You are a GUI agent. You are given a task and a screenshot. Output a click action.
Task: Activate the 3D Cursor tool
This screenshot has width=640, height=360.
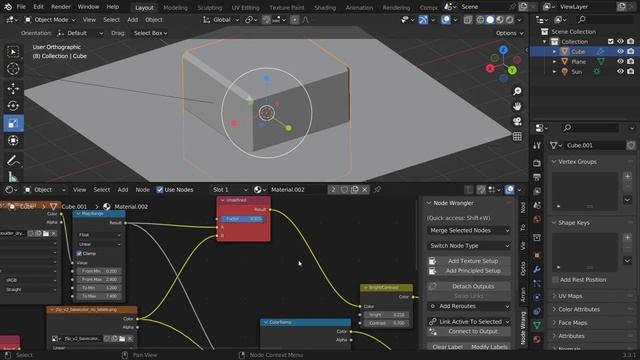click(x=13, y=69)
